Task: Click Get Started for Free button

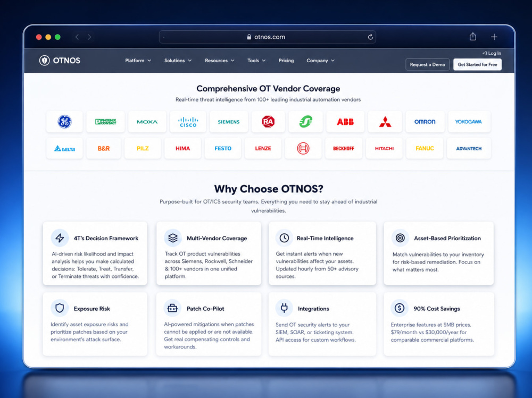Action: [477, 64]
